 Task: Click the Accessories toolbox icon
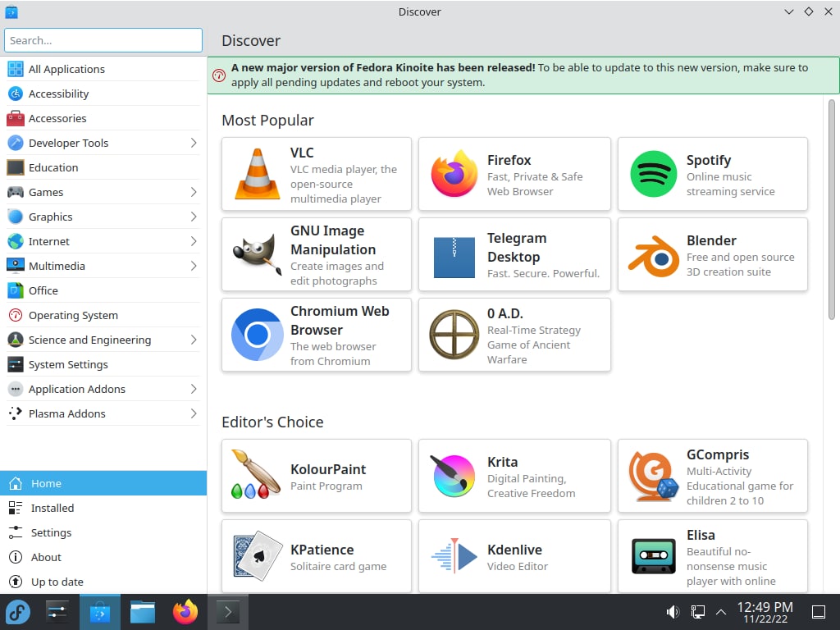[x=15, y=118]
